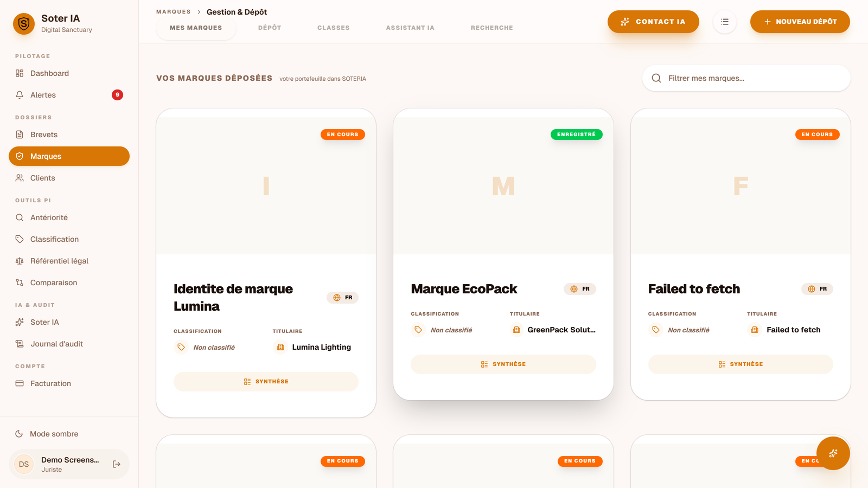Switch to the MES MARQUES tab
868x488 pixels.
click(196, 28)
